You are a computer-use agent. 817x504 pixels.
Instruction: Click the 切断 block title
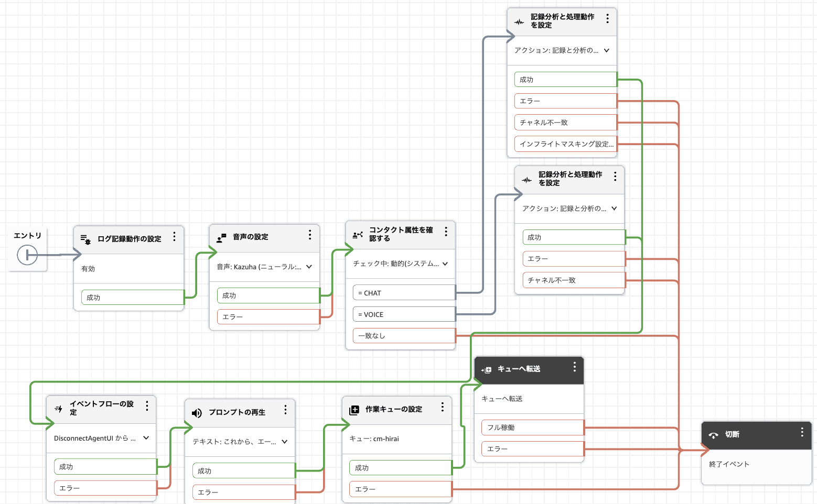[x=732, y=434]
